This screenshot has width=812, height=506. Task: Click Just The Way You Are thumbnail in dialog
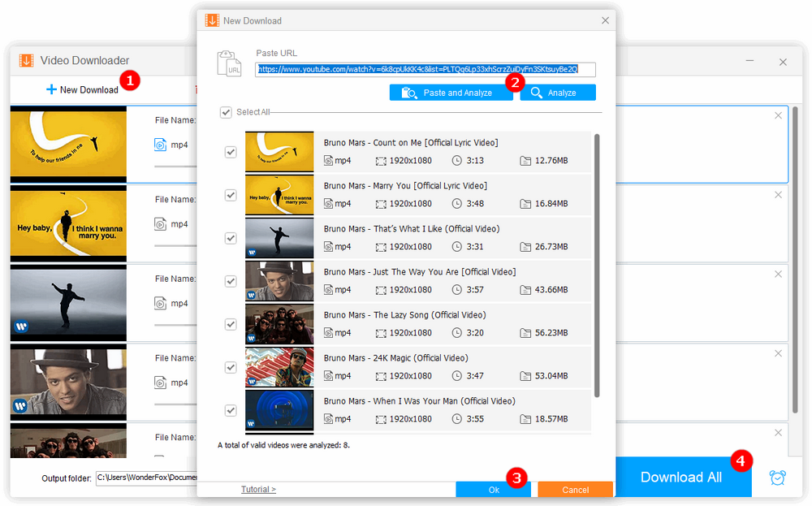(x=279, y=281)
